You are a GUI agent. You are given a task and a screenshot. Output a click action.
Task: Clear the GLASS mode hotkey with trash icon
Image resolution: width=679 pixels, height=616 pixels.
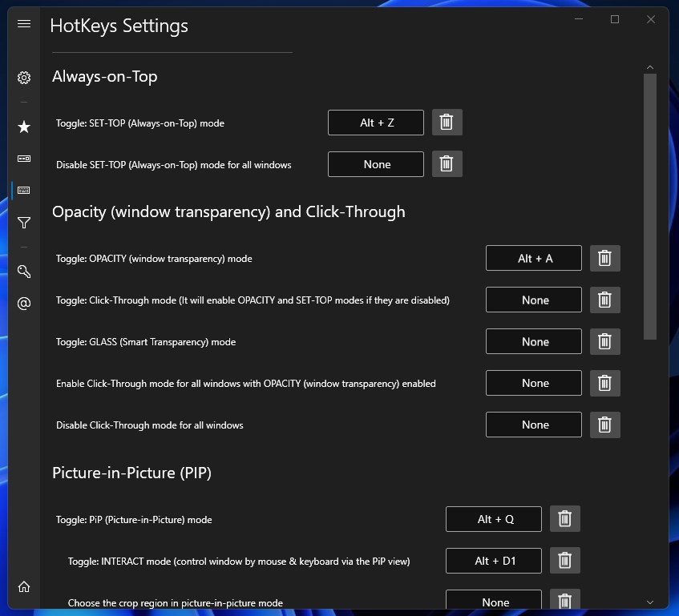(x=605, y=342)
